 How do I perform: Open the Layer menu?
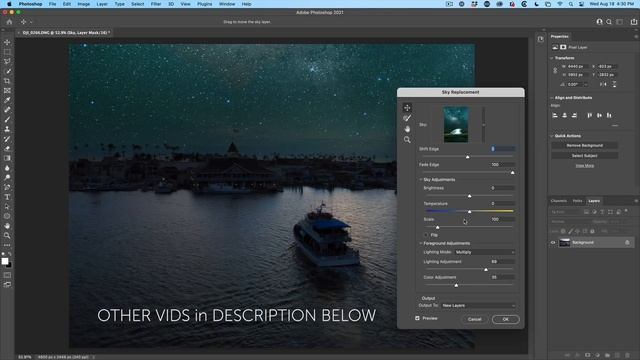[x=102, y=4]
